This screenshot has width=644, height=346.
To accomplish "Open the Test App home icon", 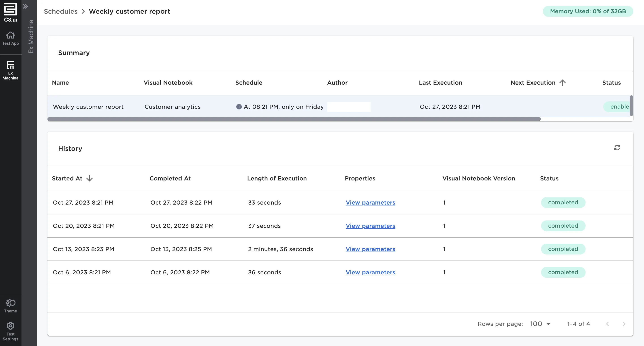I will 10,35.
